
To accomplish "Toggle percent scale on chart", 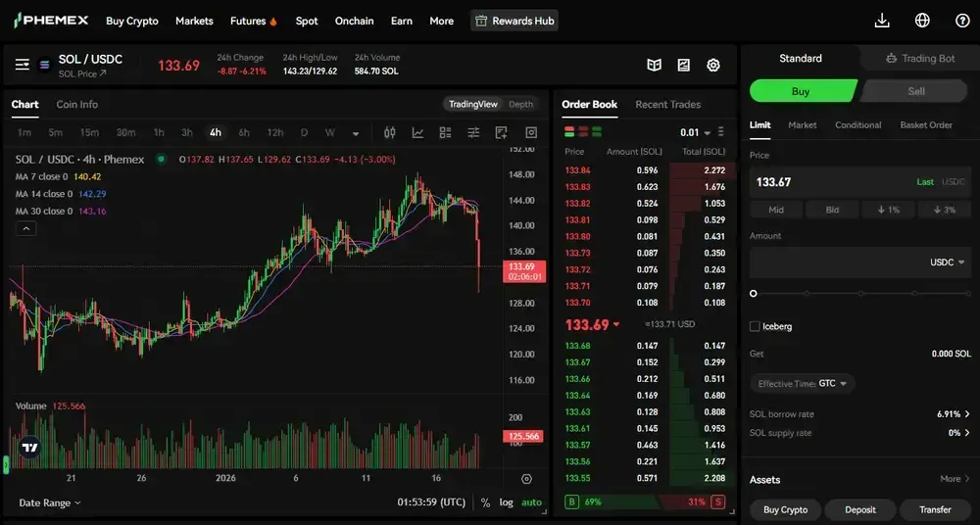I will point(486,502).
